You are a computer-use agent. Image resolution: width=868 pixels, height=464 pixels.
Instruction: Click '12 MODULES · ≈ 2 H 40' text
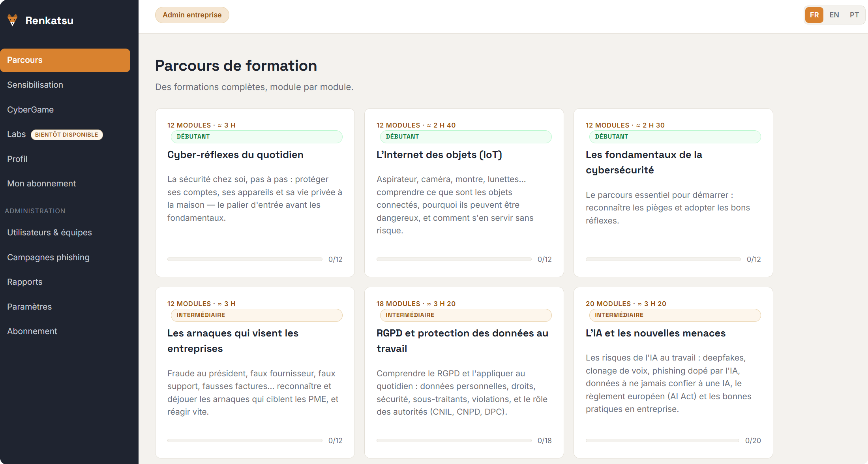point(416,125)
